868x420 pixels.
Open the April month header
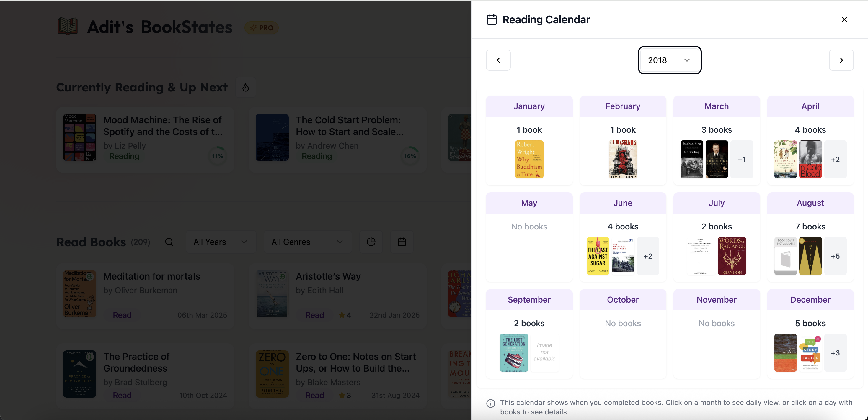click(810, 106)
